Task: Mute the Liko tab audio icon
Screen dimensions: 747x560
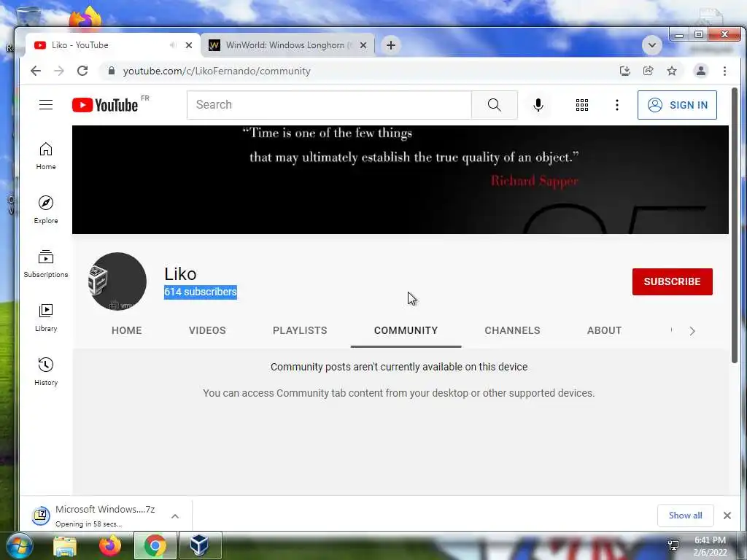Action: coord(172,44)
